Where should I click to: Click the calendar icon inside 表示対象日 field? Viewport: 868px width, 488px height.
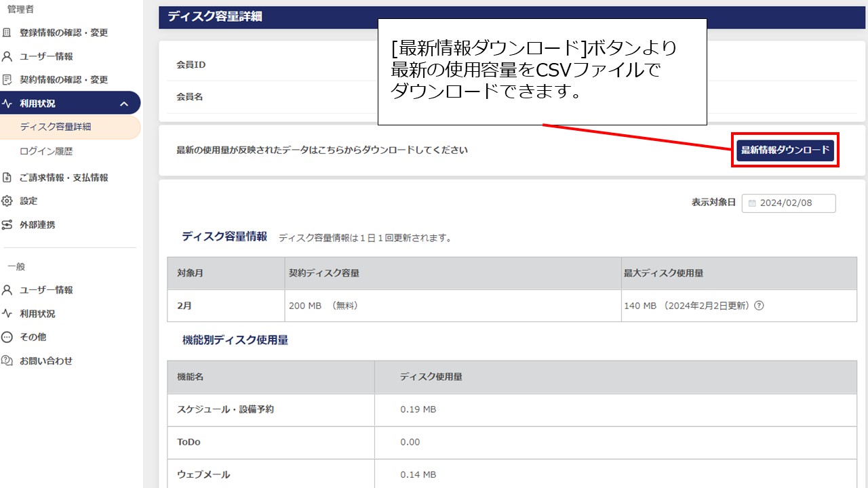point(753,203)
